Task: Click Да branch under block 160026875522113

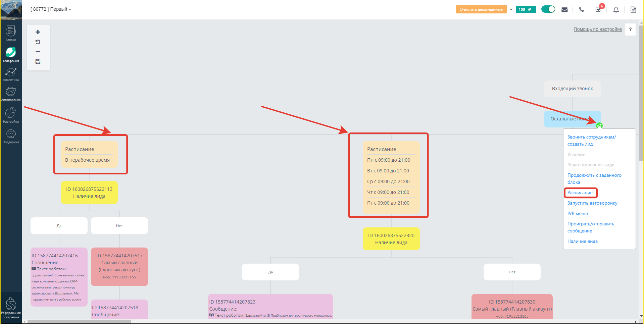Action: coord(59,226)
